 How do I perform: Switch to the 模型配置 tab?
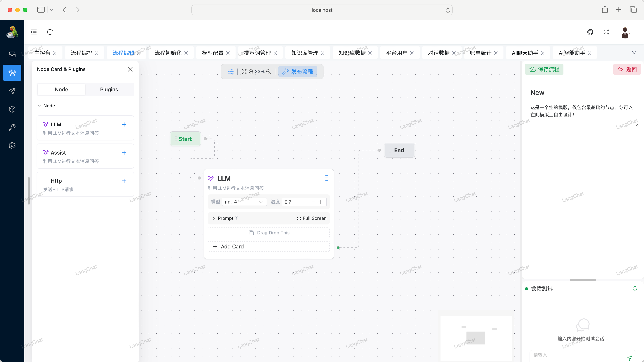[x=213, y=53]
